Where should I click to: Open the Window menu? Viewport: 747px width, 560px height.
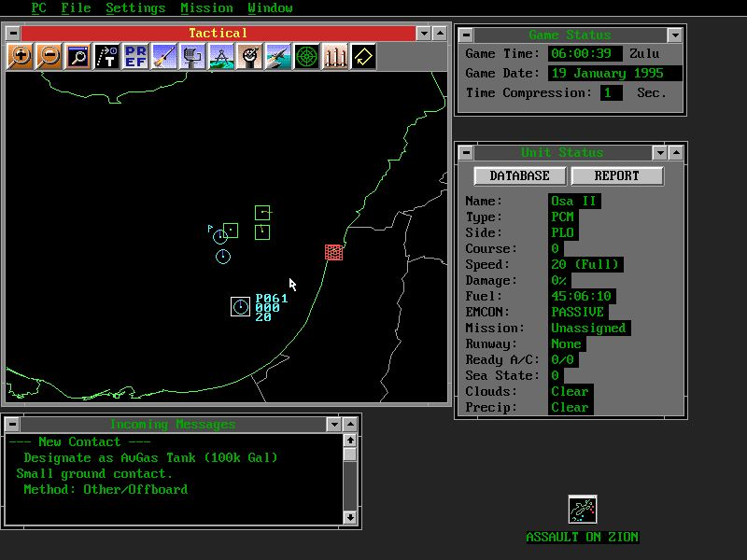(270, 8)
